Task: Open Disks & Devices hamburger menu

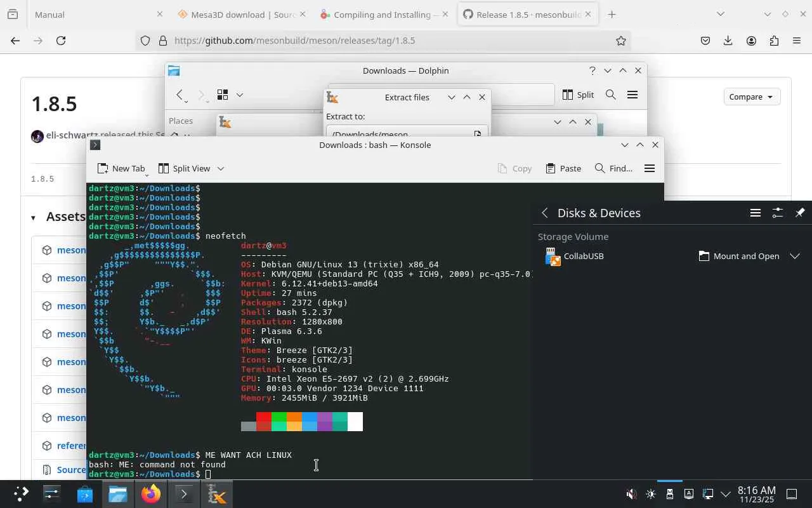Action: [756, 213]
